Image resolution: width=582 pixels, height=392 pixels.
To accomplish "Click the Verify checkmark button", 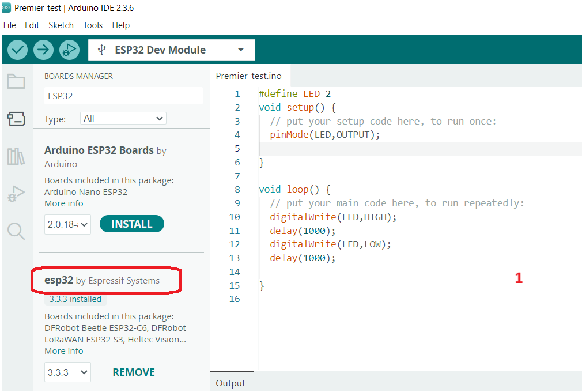I will tap(17, 50).
